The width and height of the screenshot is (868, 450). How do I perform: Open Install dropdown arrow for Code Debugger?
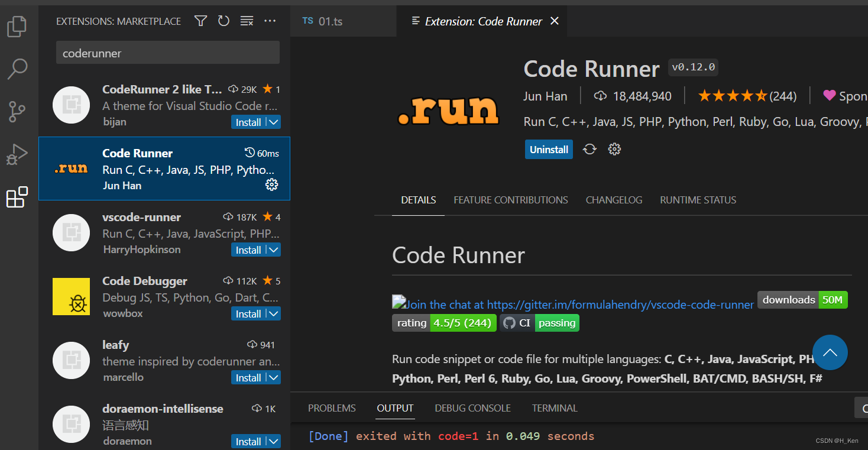273,314
